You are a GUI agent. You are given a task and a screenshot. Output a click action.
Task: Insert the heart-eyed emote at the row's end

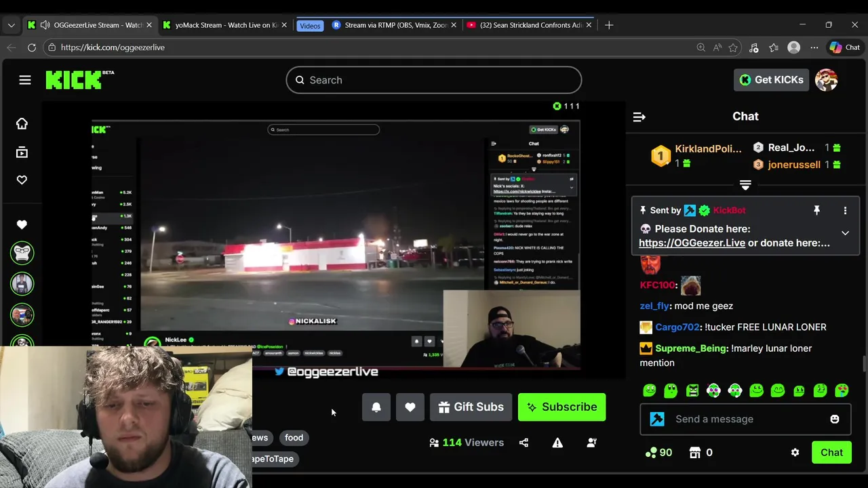pos(842,390)
